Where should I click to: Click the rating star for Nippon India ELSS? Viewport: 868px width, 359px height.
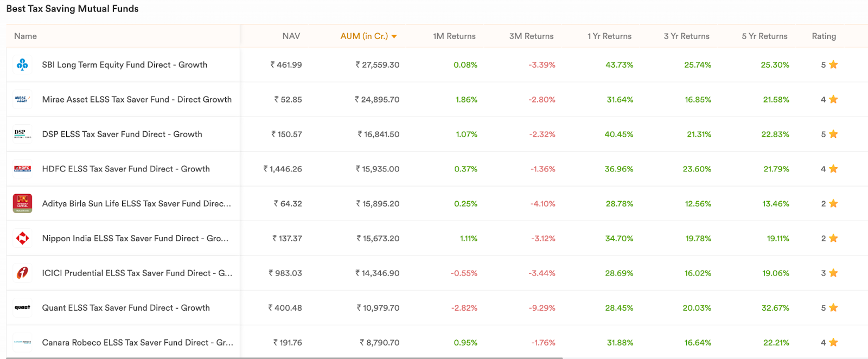(x=833, y=238)
